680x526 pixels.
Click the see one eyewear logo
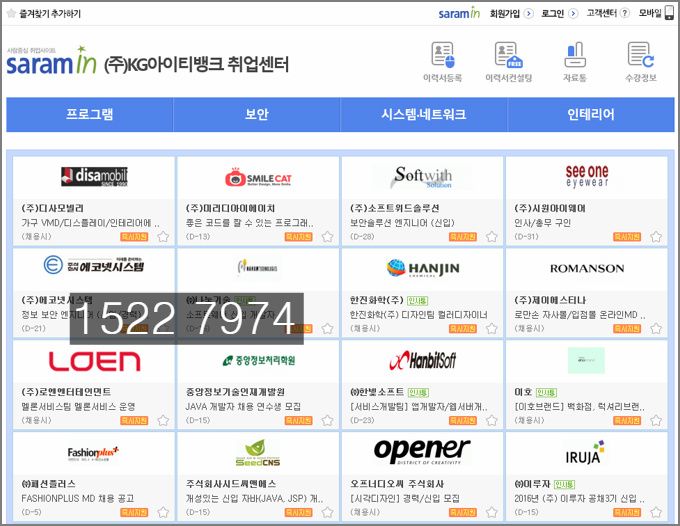coord(587,176)
